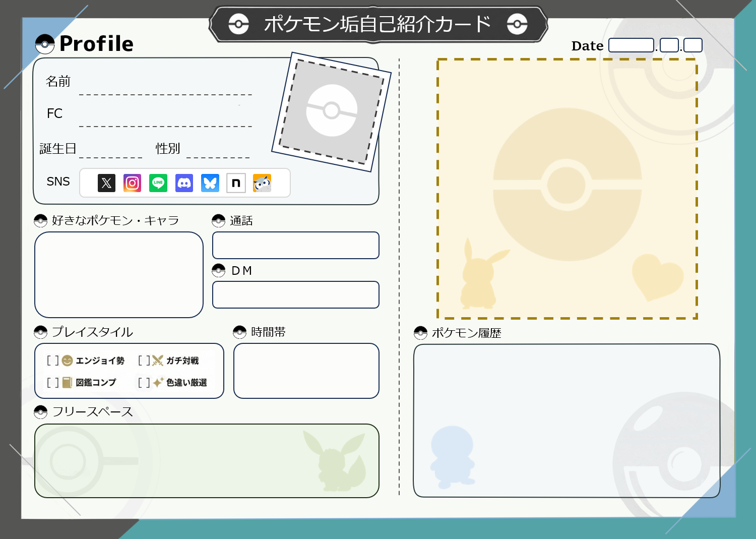Viewport: 756px width, 539px height.
Task: Check the ガチ対戦 bracket box
Action: (x=144, y=361)
